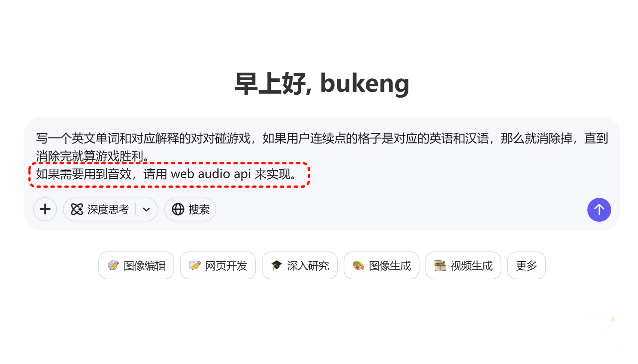The width and height of the screenshot is (638, 364).
Task: Click the atom icon beside 深度思考
Action: [77, 209]
